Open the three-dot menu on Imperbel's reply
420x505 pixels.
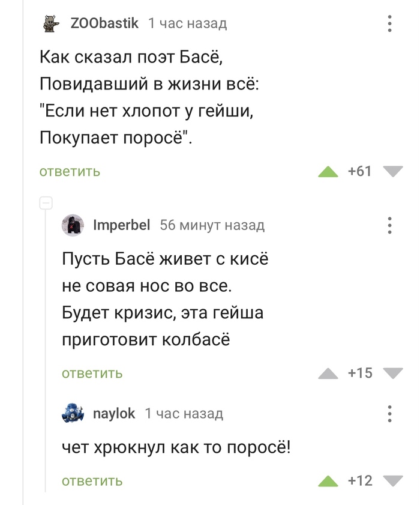click(x=391, y=225)
